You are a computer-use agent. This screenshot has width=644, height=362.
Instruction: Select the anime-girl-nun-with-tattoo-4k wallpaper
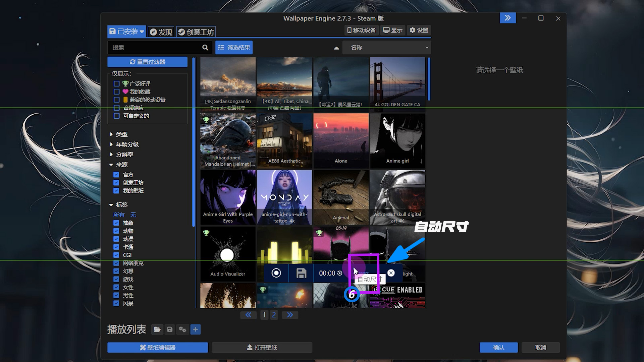point(284,197)
